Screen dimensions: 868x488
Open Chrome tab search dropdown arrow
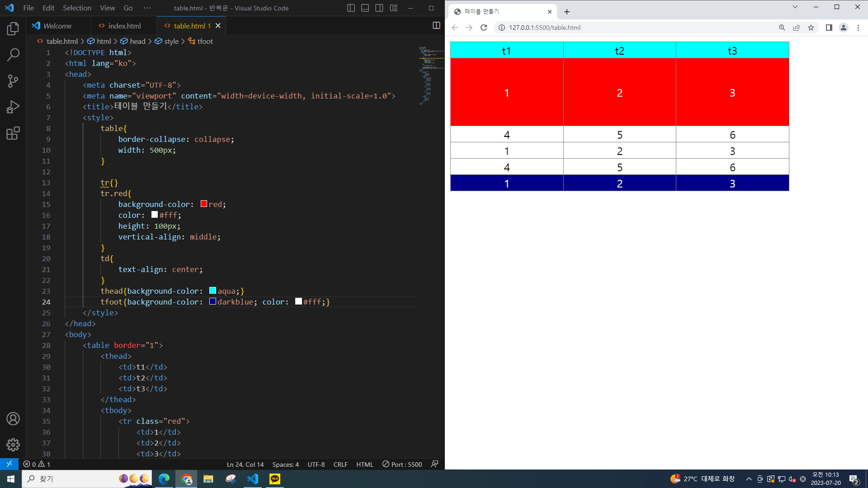click(795, 7)
